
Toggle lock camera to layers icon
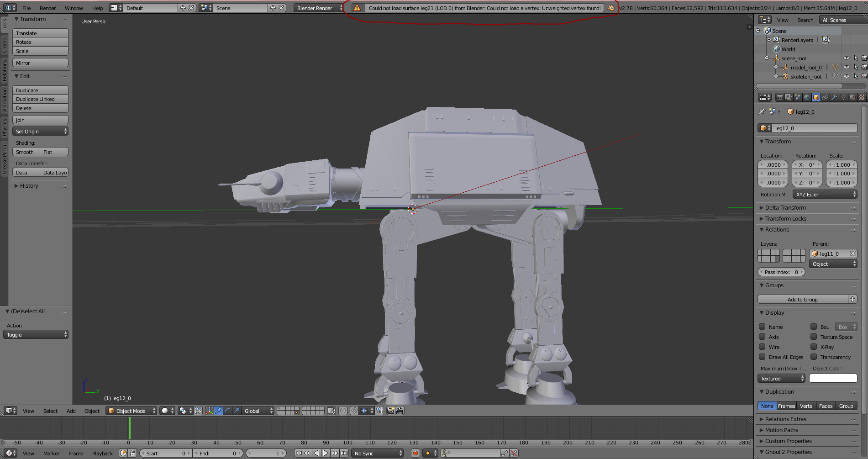[331, 411]
